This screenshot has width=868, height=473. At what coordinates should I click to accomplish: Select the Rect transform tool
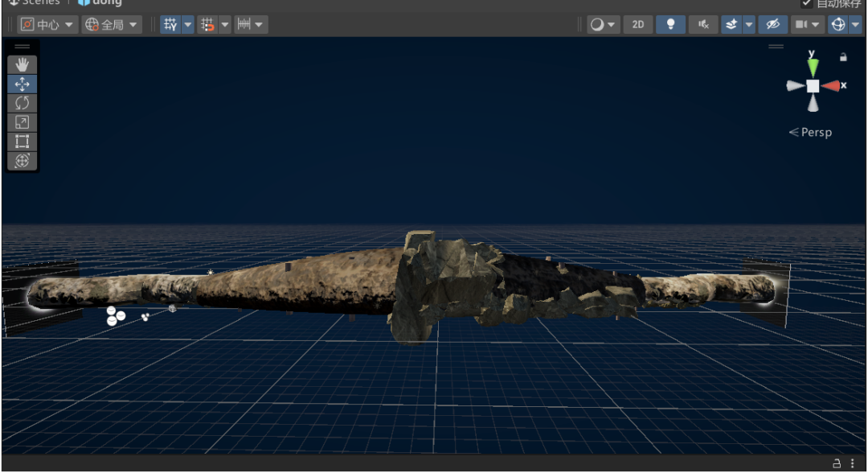tap(23, 142)
